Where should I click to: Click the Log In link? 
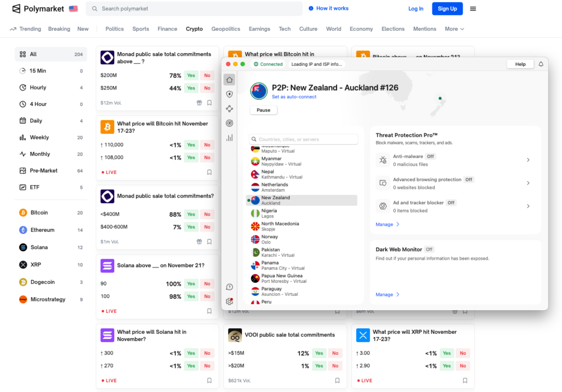tap(416, 9)
